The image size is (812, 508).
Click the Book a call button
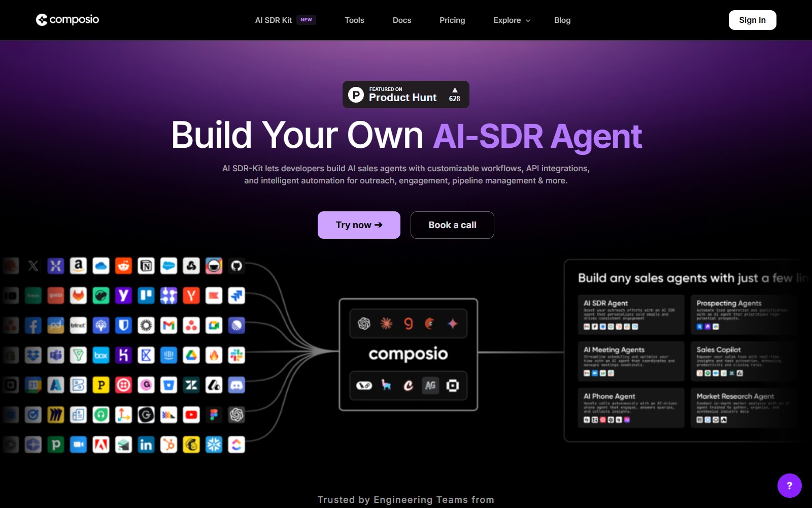(x=452, y=225)
